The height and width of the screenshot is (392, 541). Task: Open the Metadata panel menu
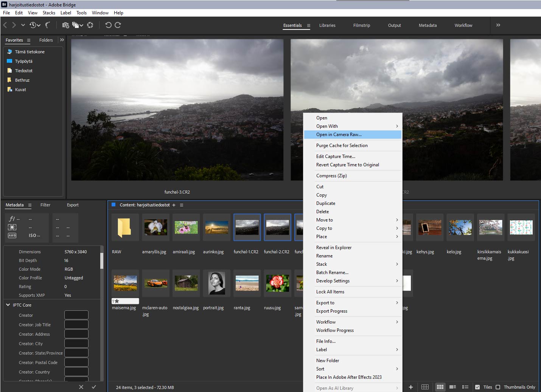click(x=30, y=205)
